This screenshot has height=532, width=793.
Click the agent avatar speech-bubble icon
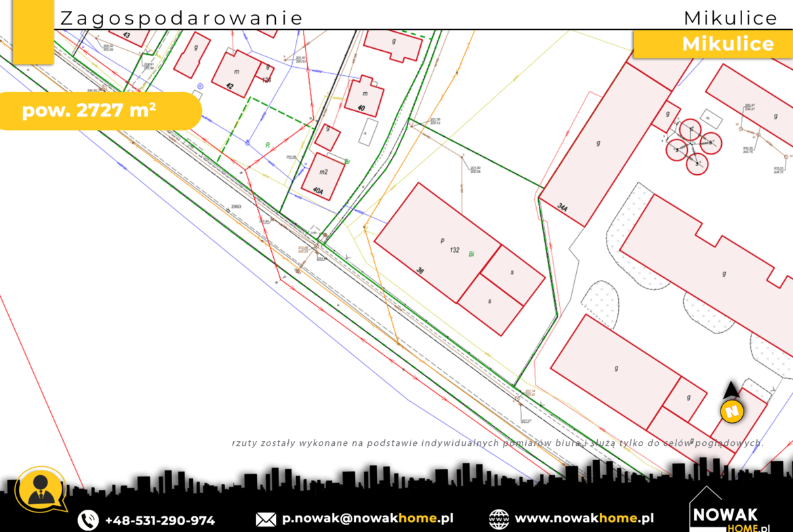tap(40, 489)
